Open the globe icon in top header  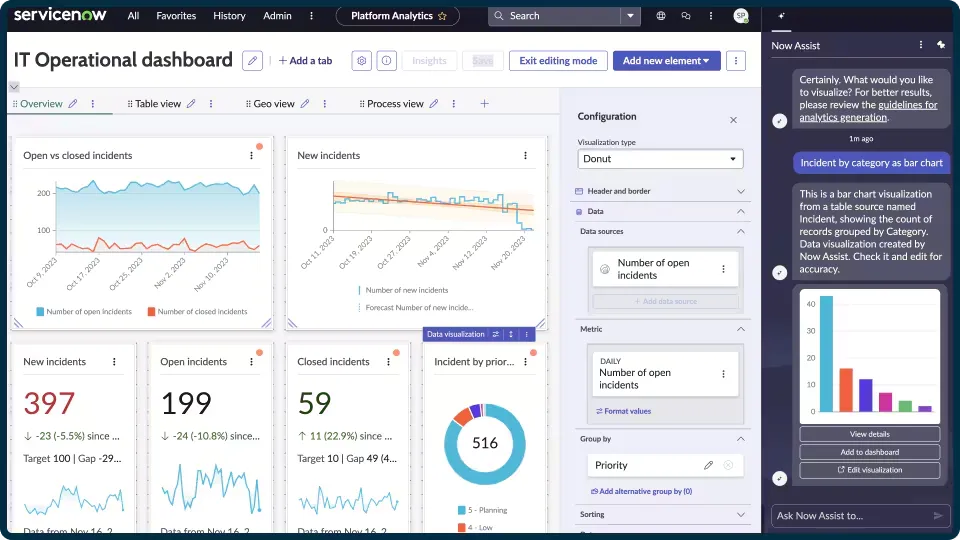(661, 16)
